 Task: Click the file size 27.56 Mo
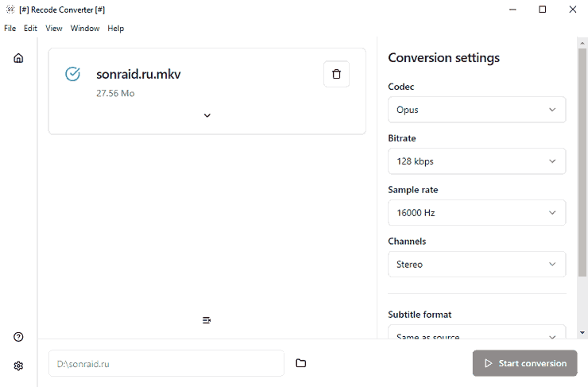(x=115, y=94)
